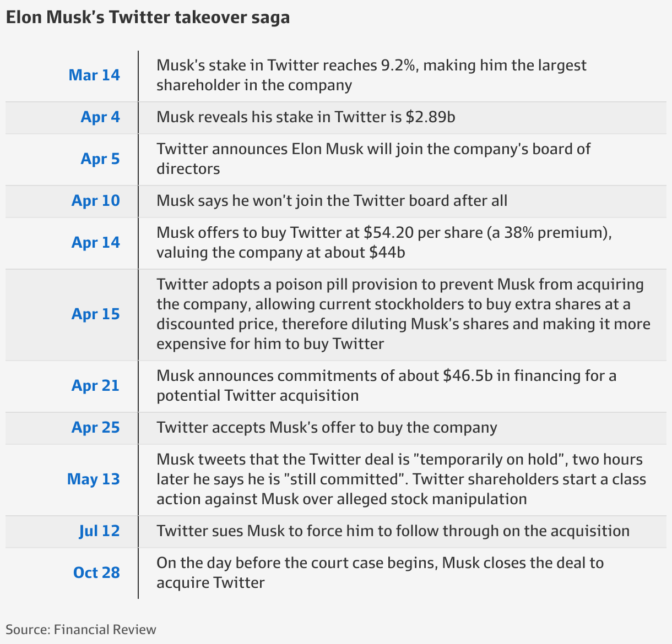Viewport: 672px width, 644px height.
Task: Click the text about the poison pill provision
Action: click(x=404, y=314)
